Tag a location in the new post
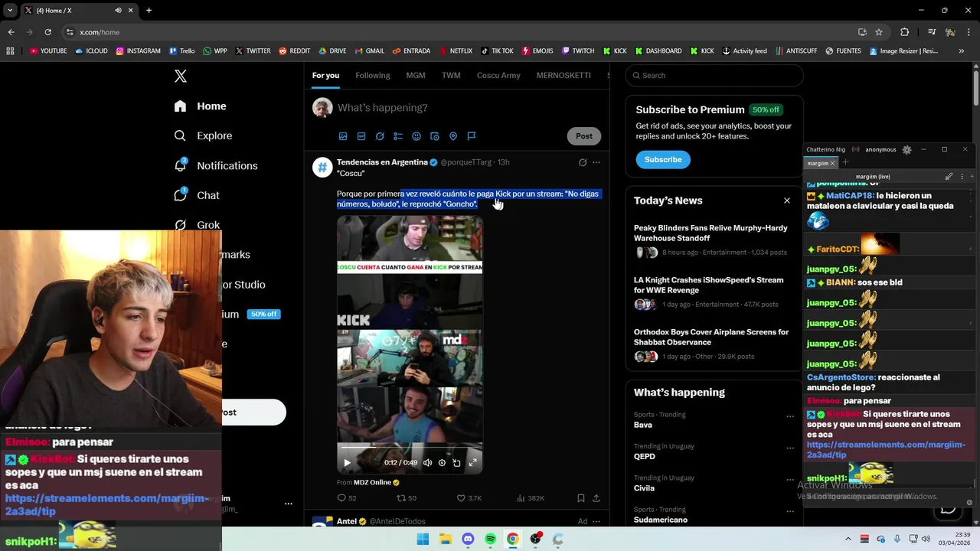Viewport: 980px width, 551px height. (x=453, y=136)
